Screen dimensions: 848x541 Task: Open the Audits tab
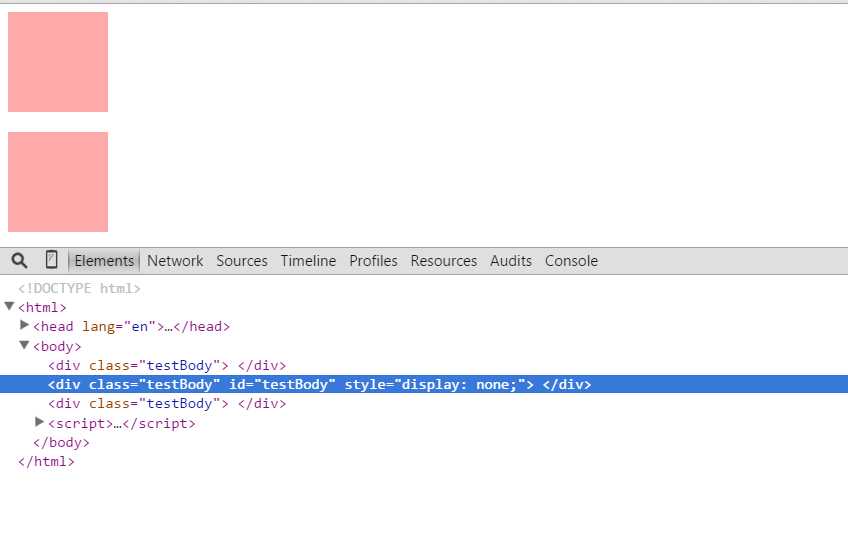pyautogui.click(x=511, y=261)
